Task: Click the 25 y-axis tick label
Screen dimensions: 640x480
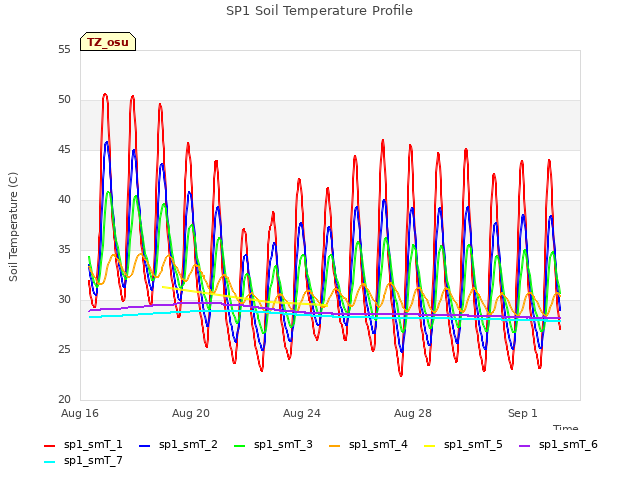Action: [x=64, y=349]
